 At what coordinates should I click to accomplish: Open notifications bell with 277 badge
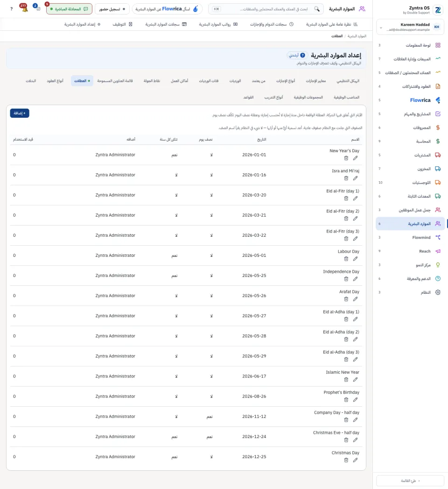(24, 8)
